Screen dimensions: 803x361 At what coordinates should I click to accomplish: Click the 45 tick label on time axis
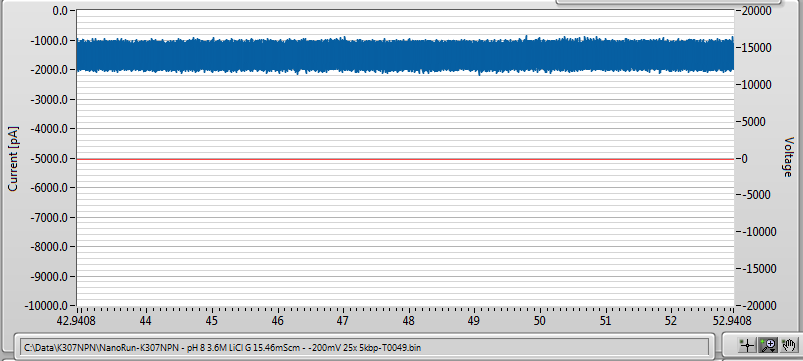point(212,322)
